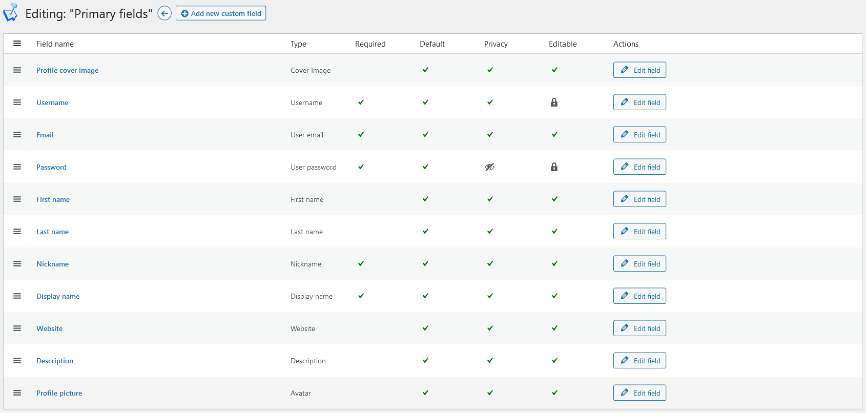
Task: Grab the drag handle for Last name row
Action: (x=17, y=232)
